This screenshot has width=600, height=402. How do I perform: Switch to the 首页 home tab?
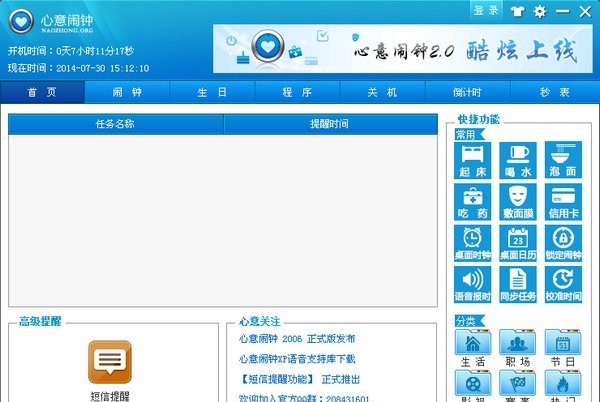point(42,92)
